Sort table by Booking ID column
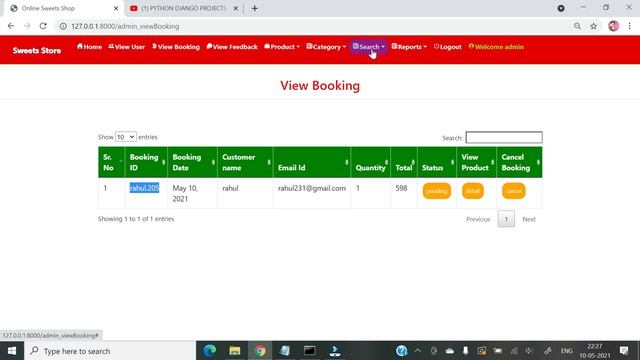Screen dimensions: 640x360 pyautogui.click(x=146, y=162)
